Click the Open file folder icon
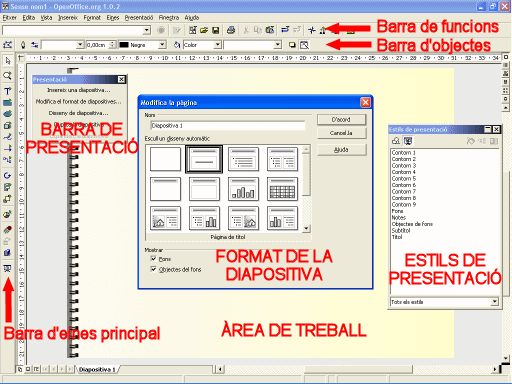Viewport: 512px width, 384px height. 204,30
